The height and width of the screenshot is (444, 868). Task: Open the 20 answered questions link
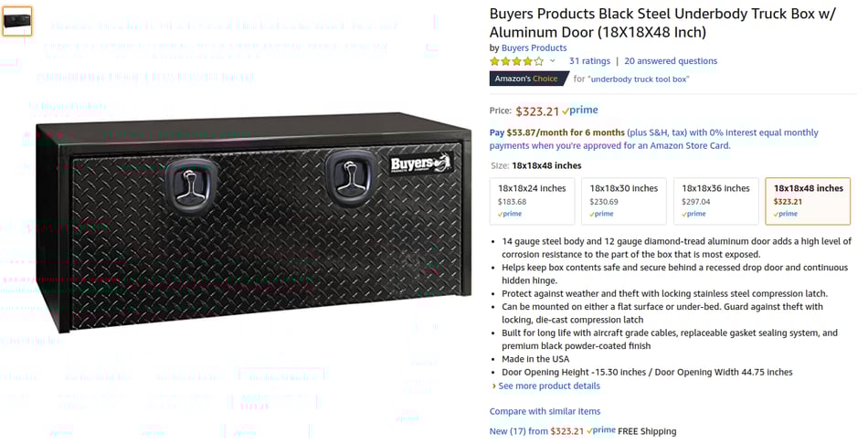pos(671,61)
